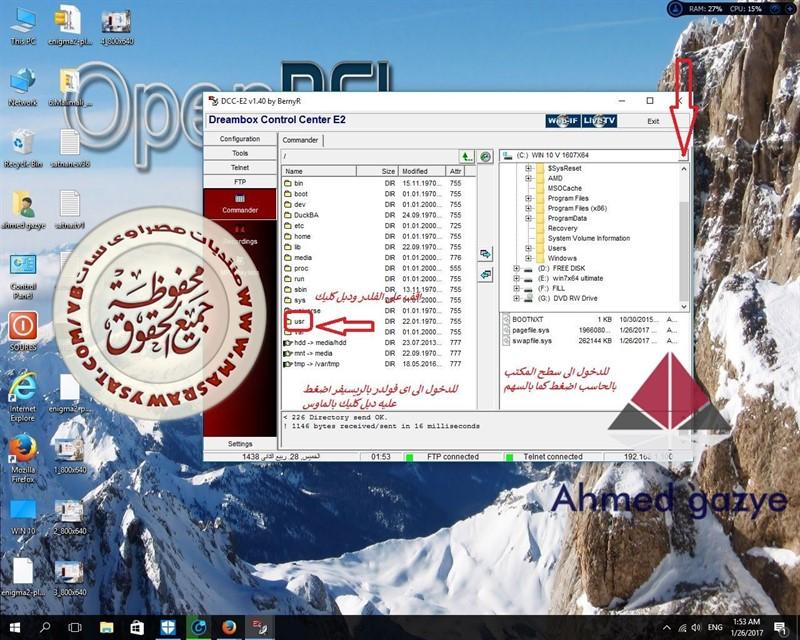Select the MSOCache folder in the tree
800x640 pixels.
click(564, 188)
